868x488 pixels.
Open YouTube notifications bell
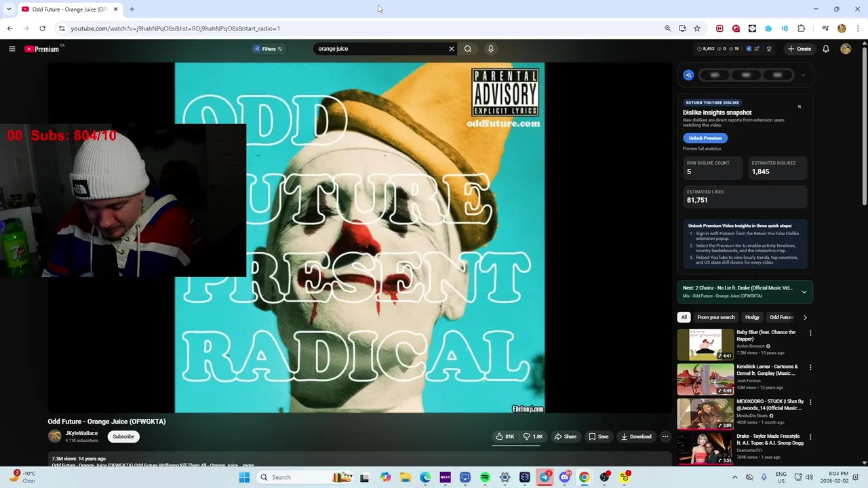pyautogui.click(x=826, y=49)
